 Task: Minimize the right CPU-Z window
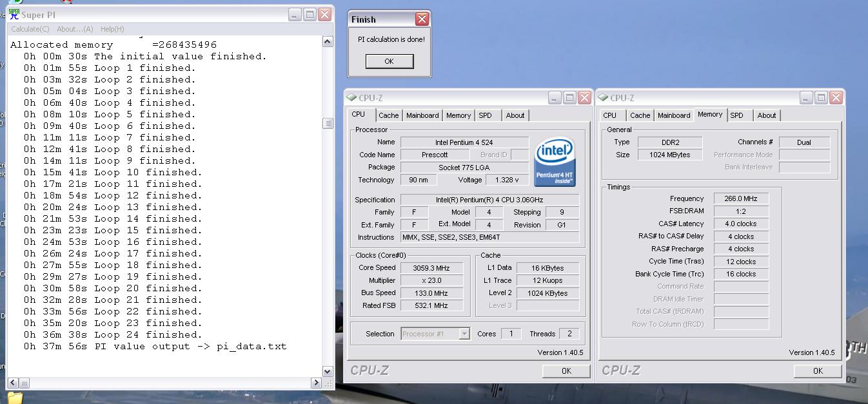pyautogui.click(x=807, y=98)
